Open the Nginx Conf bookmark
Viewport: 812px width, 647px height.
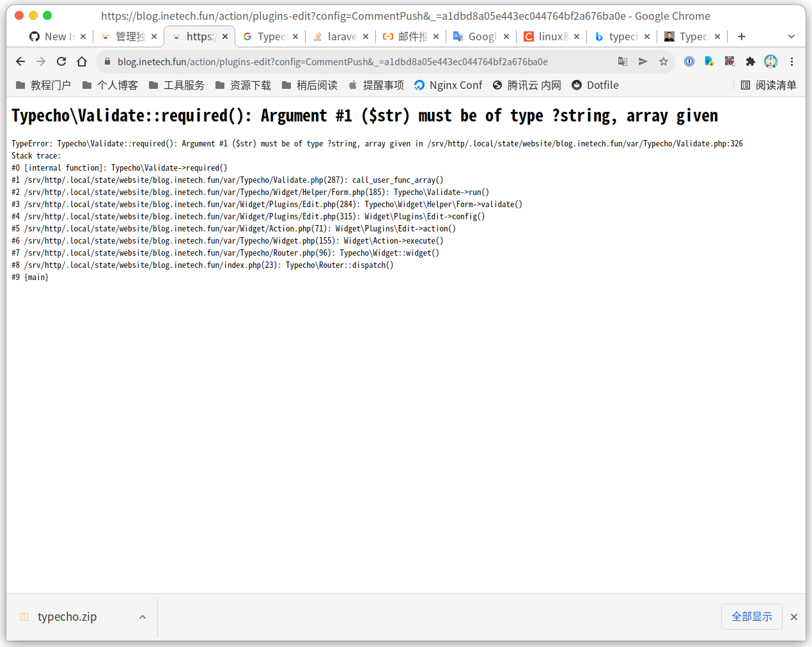coord(448,85)
